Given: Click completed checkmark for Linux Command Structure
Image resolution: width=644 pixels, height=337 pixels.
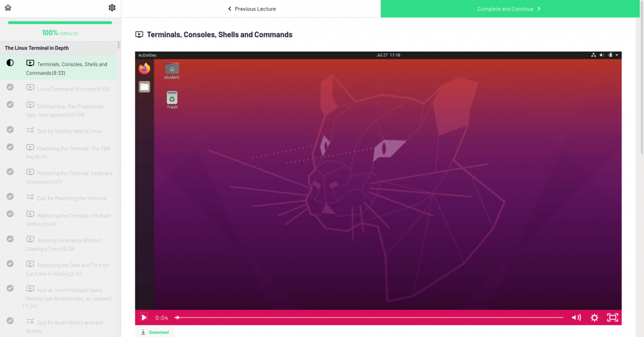Looking at the screenshot, I should click(10, 87).
